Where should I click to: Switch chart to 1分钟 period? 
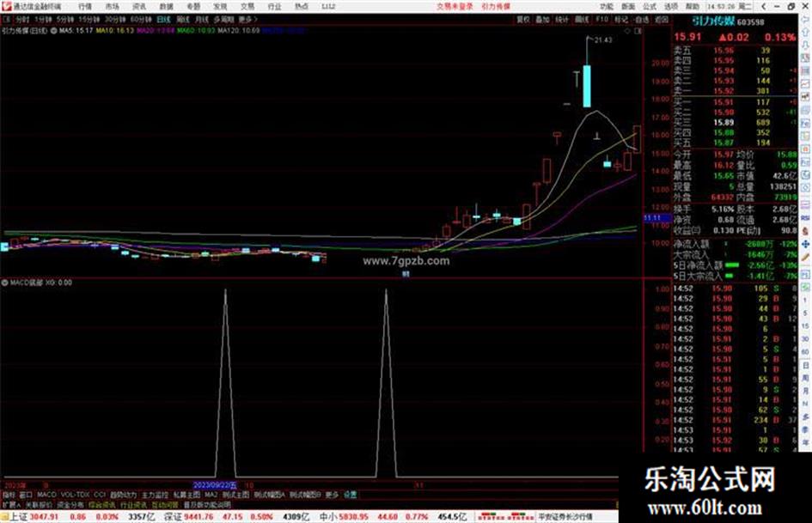tap(43, 19)
